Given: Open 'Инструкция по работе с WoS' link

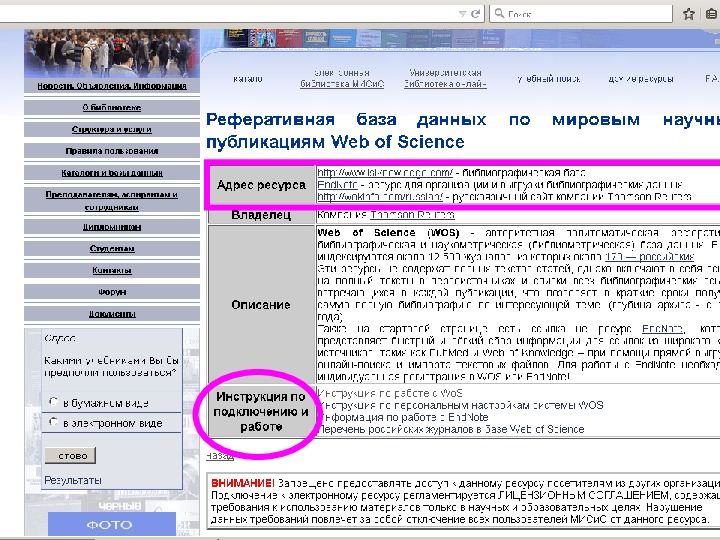Looking at the screenshot, I should tap(390, 393).
